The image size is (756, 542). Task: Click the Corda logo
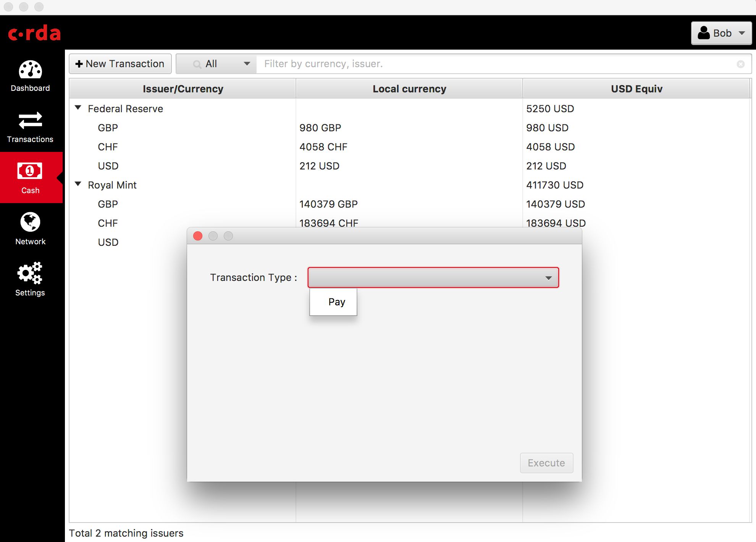(x=34, y=33)
